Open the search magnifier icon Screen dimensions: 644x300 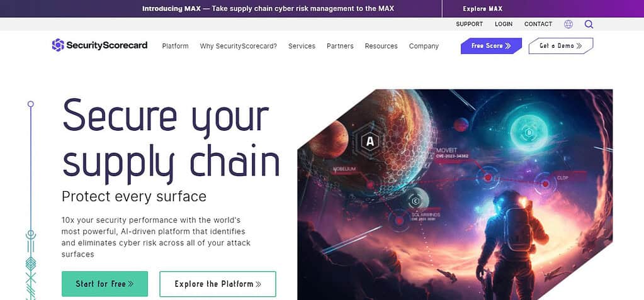point(589,24)
